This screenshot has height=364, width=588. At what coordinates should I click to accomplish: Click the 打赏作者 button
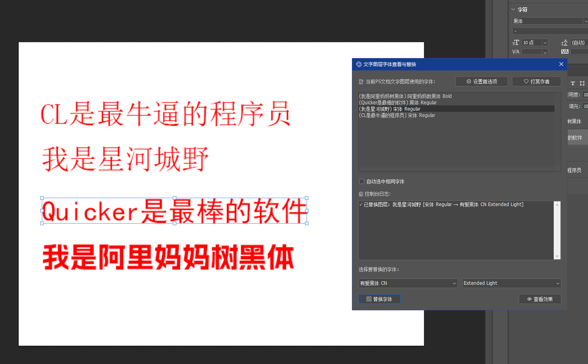537,82
